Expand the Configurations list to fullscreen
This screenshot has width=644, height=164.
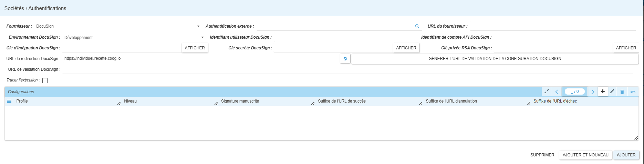click(547, 91)
